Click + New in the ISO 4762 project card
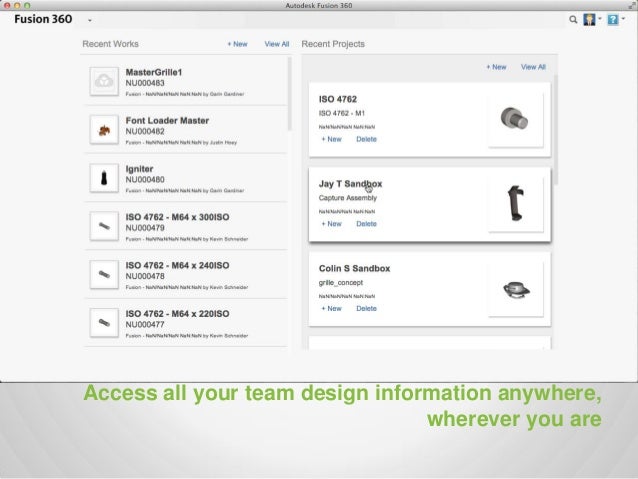Image resolution: width=638 pixels, height=479 pixels. tap(332, 139)
